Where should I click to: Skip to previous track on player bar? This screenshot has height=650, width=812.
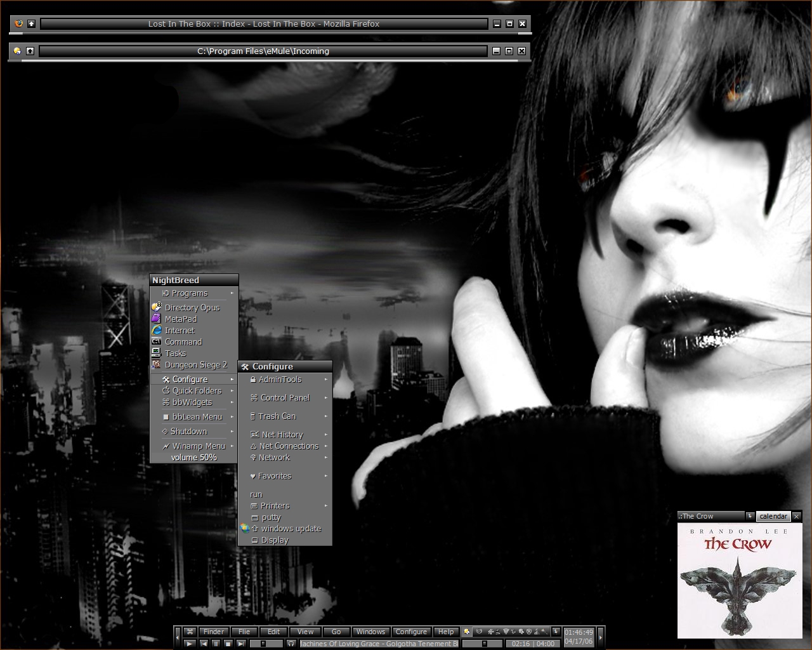(204, 643)
